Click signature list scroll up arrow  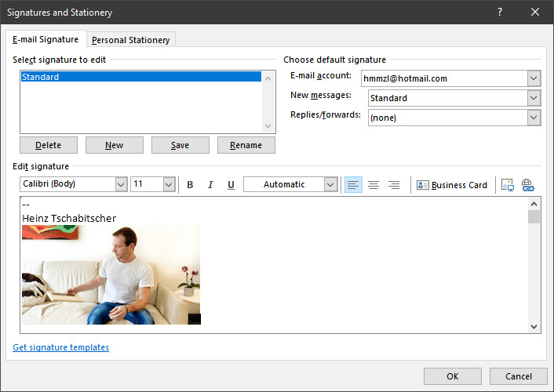click(x=268, y=78)
